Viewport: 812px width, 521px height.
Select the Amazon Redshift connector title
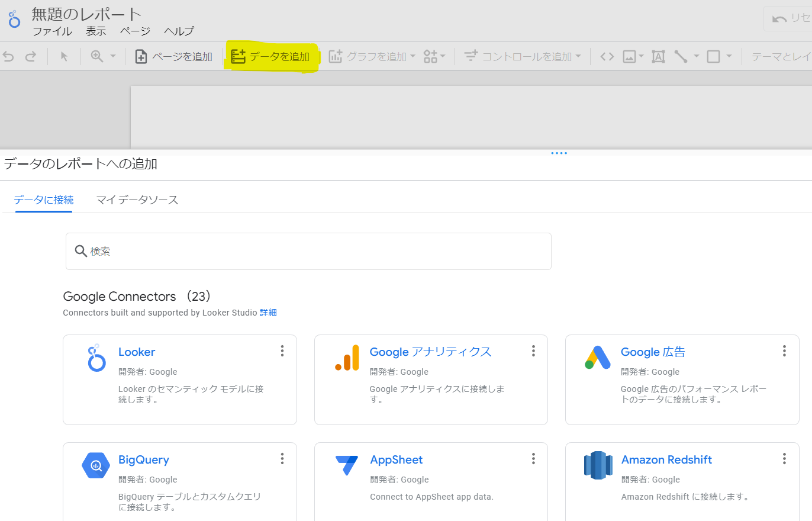click(666, 459)
